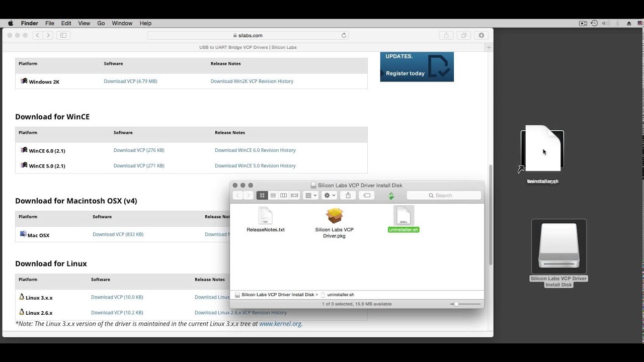
Task: Switch Finder window to cover flow view
Action: coord(294,196)
